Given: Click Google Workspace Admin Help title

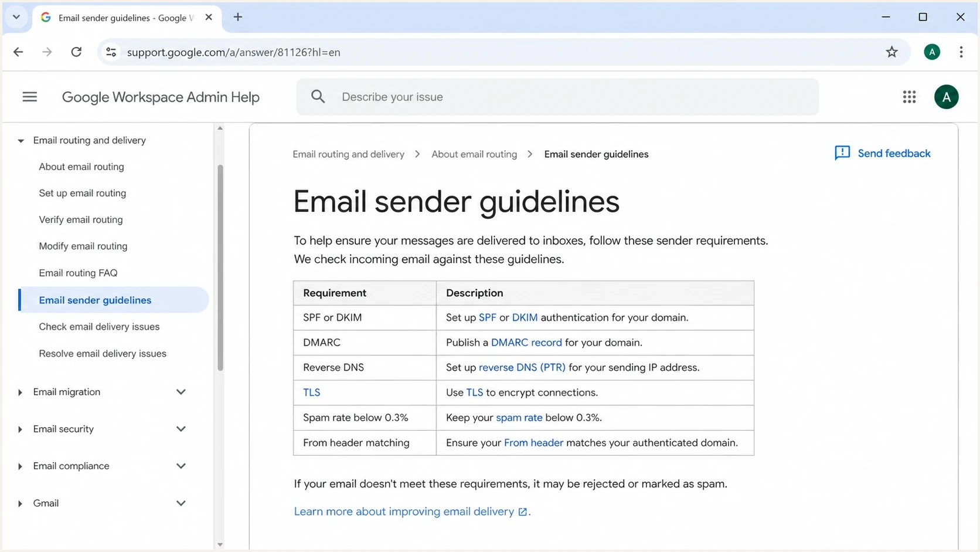Looking at the screenshot, I should (x=161, y=97).
